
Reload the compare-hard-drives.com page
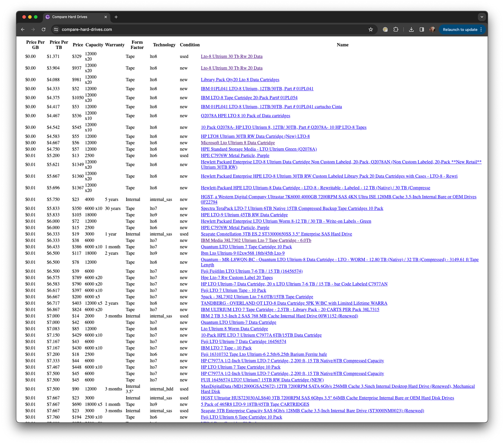pyautogui.click(x=43, y=29)
